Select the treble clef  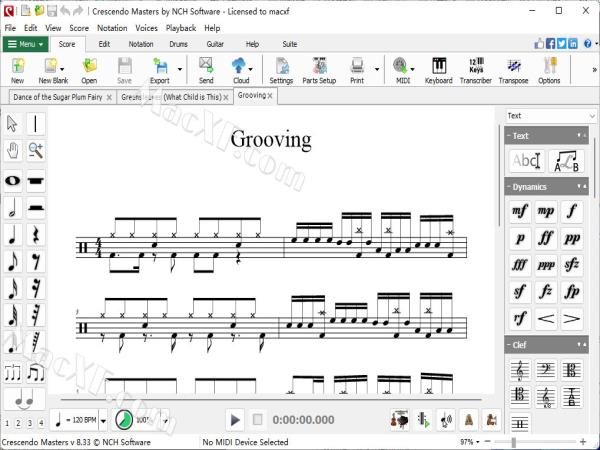[520, 370]
